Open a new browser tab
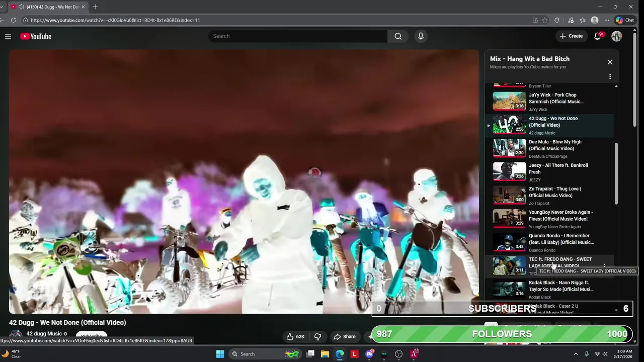644x362 pixels. pos(95,7)
